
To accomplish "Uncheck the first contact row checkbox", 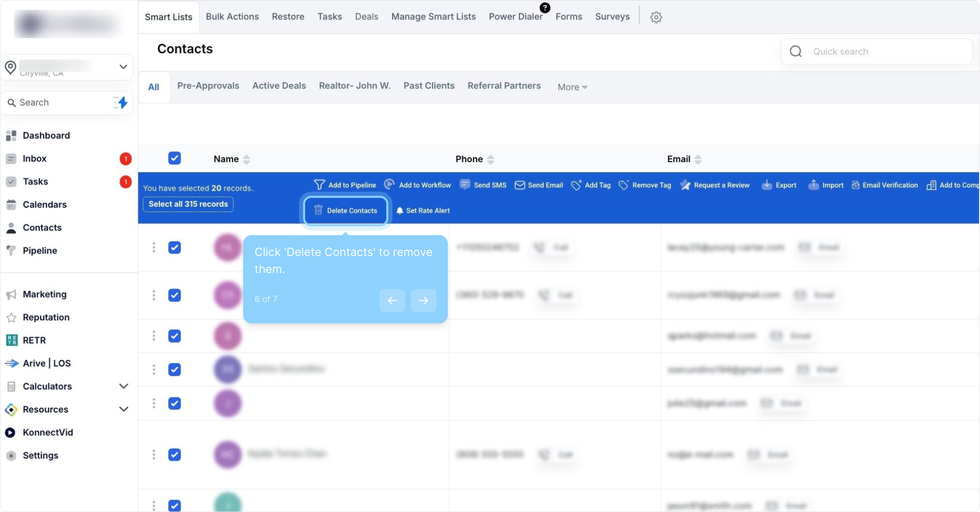I will [x=174, y=247].
